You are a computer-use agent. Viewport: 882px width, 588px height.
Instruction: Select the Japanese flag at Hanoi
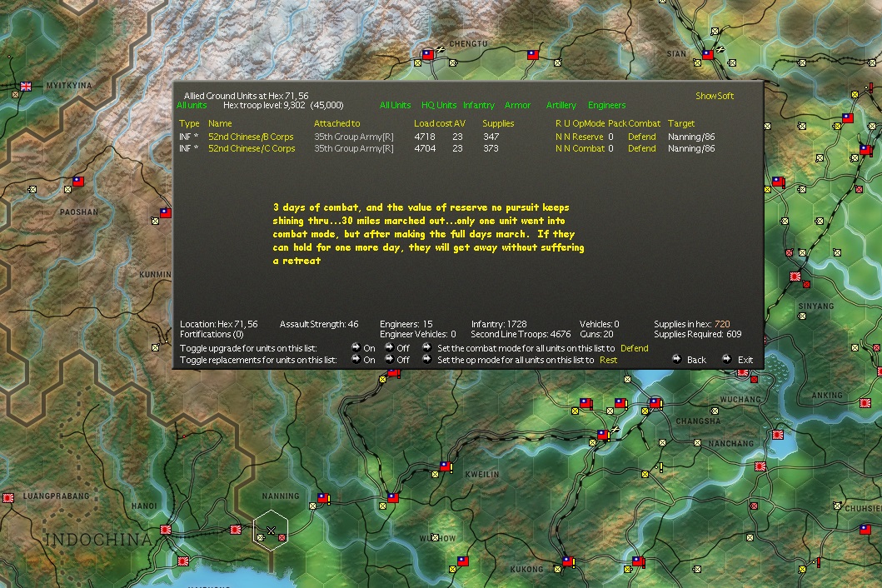pyautogui.click(x=166, y=530)
